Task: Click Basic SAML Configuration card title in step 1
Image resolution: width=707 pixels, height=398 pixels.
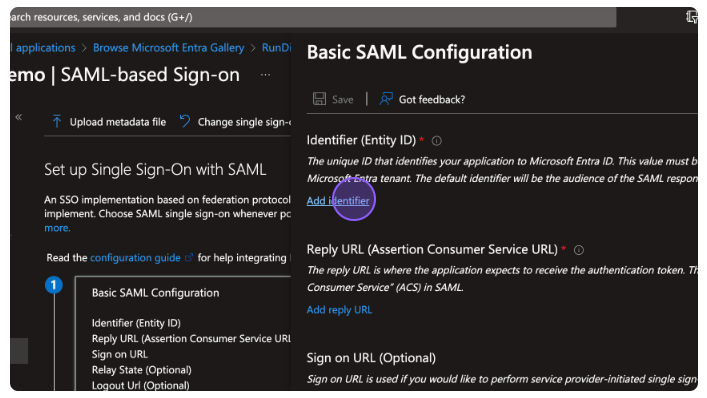Action: pos(156,293)
